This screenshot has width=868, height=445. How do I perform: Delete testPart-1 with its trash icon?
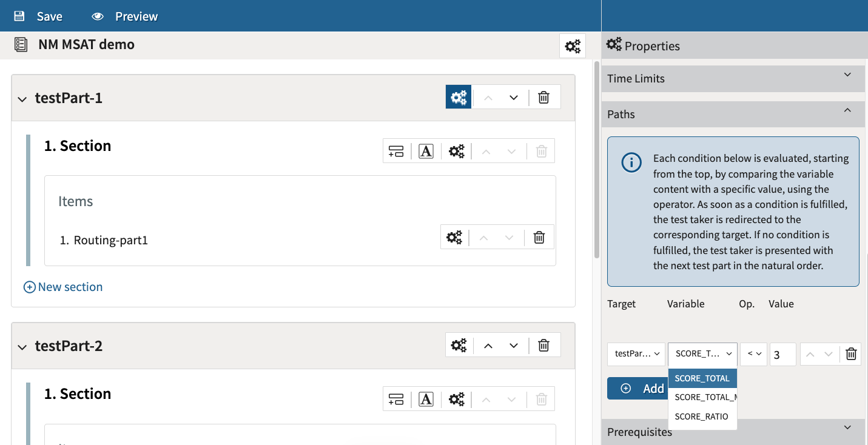[x=544, y=98]
